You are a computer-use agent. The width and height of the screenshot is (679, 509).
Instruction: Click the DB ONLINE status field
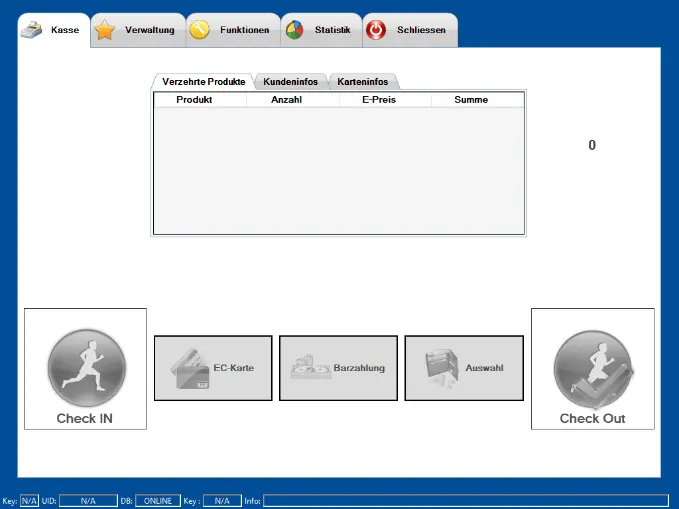(157, 501)
